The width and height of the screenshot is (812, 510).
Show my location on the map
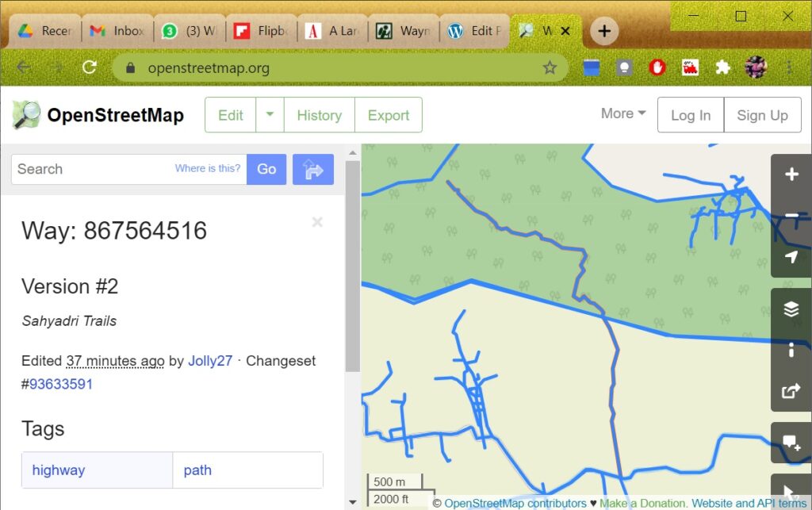point(791,257)
